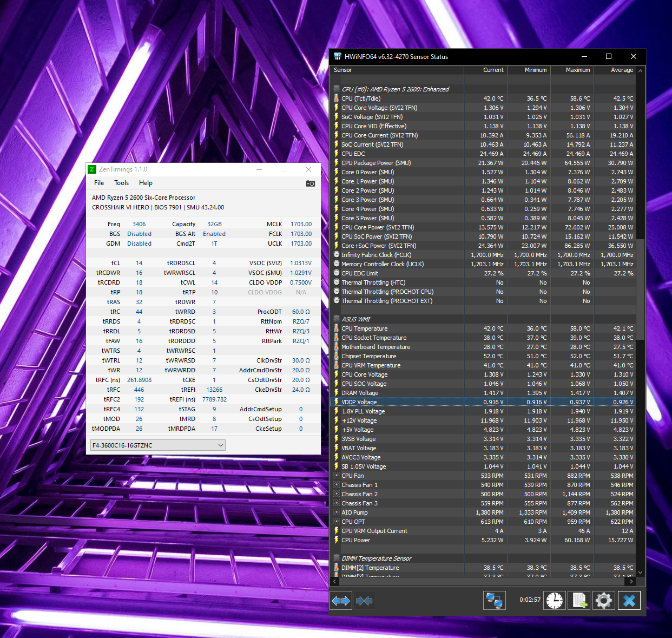Click the icon beside CPU EDC Limit
Viewport: 672px width, 638px height.
(337, 273)
